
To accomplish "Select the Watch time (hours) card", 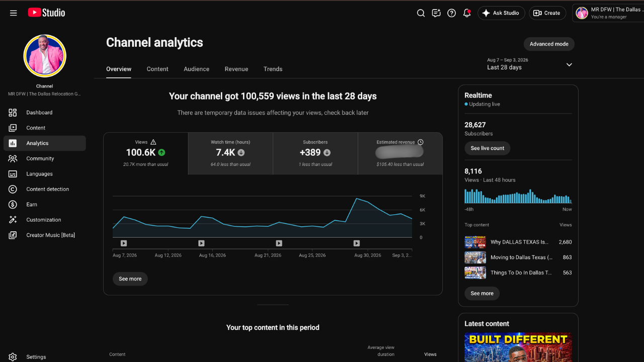I will (x=230, y=153).
